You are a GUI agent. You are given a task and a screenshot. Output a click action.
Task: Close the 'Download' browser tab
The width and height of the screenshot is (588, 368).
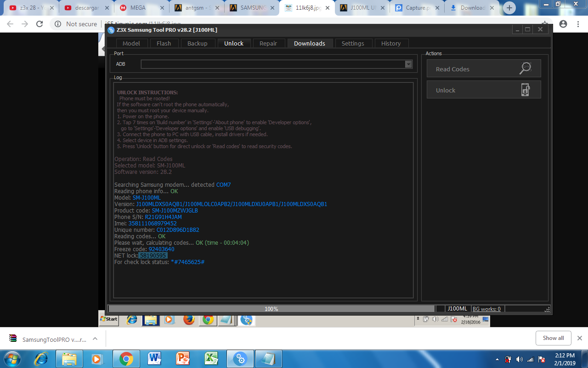pos(492,8)
